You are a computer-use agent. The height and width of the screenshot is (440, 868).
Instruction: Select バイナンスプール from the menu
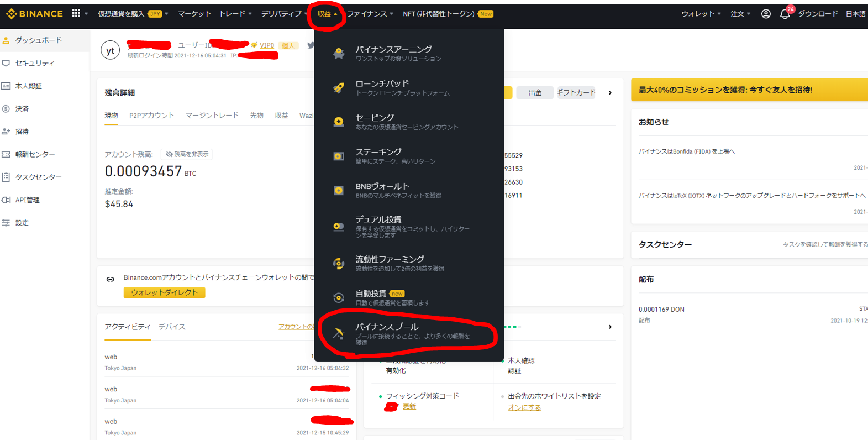pyautogui.click(x=409, y=334)
